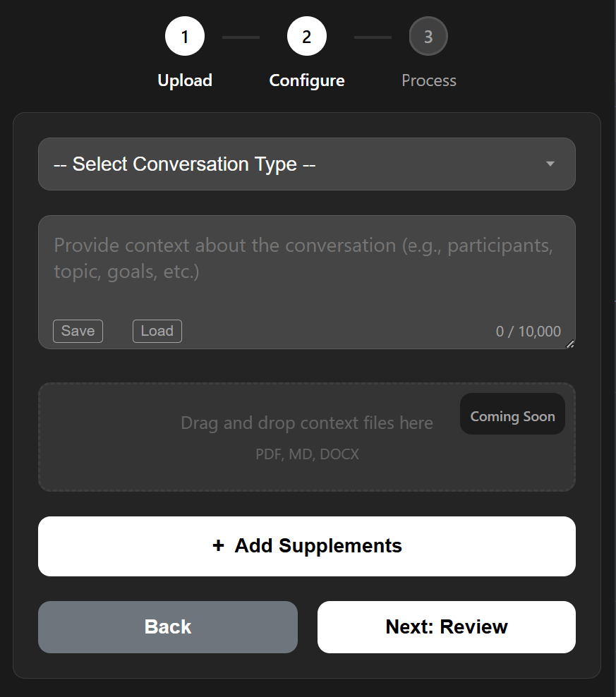Select the Configure step label
616x697 pixels.
(306, 80)
